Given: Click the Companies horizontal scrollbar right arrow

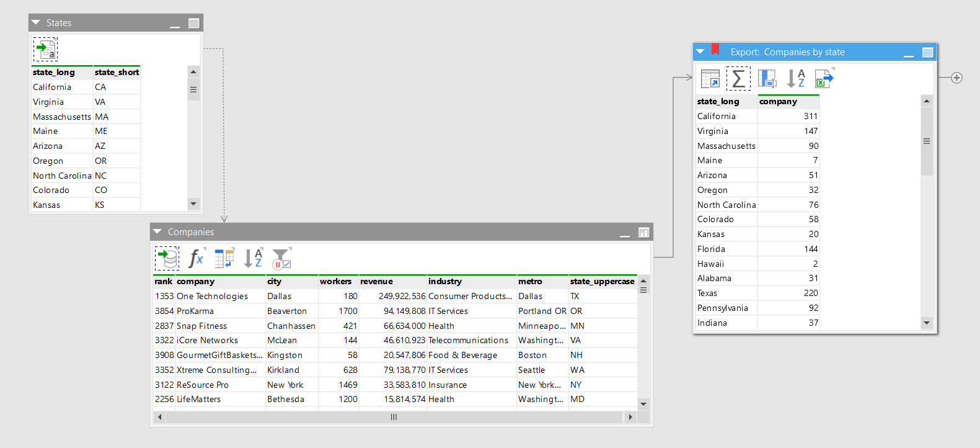Looking at the screenshot, I should click(x=630, y=417).
